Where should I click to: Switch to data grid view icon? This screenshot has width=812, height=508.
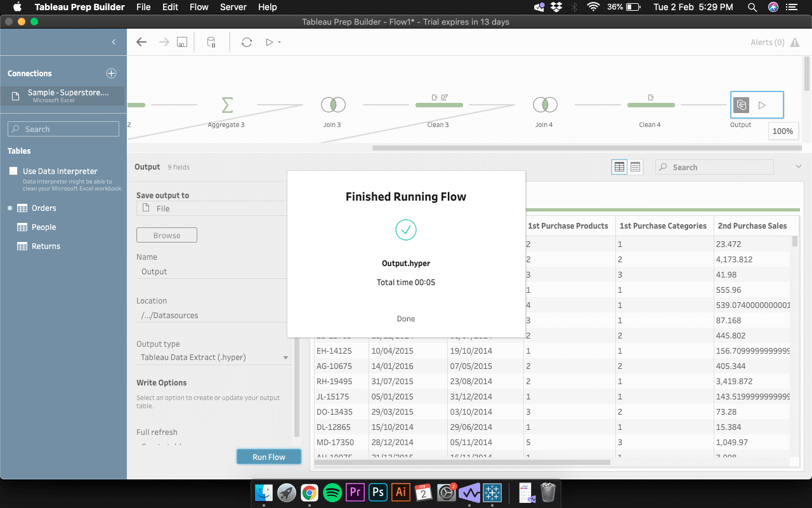pyautogui.click(x=619, y=167)
